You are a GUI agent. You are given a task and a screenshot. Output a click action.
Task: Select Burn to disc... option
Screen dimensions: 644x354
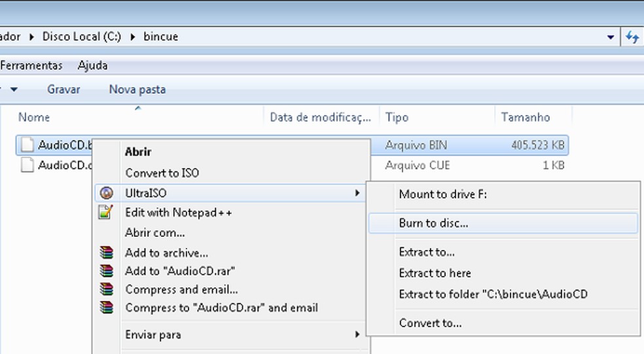click(x=433, y=223)
